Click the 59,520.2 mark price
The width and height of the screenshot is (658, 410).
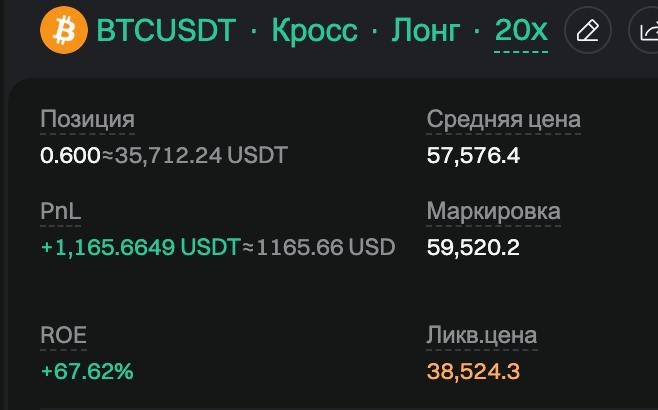[x=473, y=247]
